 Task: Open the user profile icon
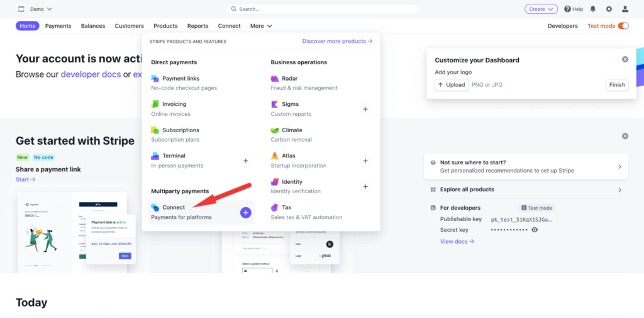pyautogui.click(x=625, y=9)
